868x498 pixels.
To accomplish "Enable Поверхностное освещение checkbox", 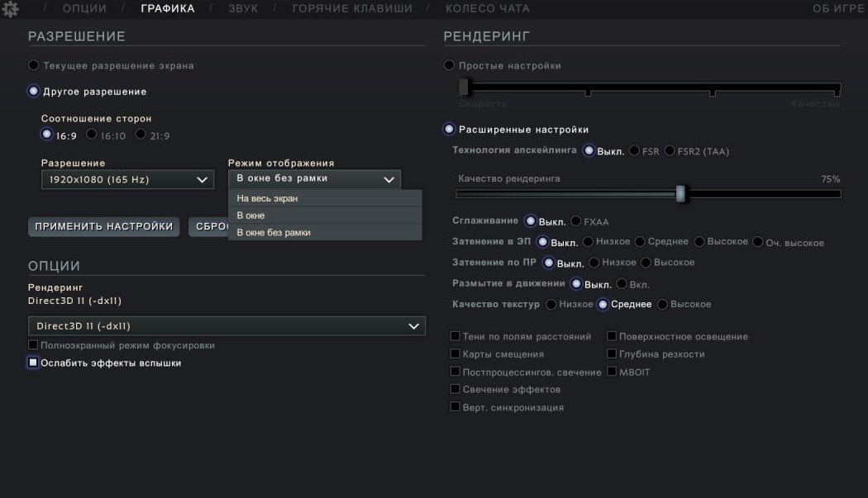I will tap(612, 335).
